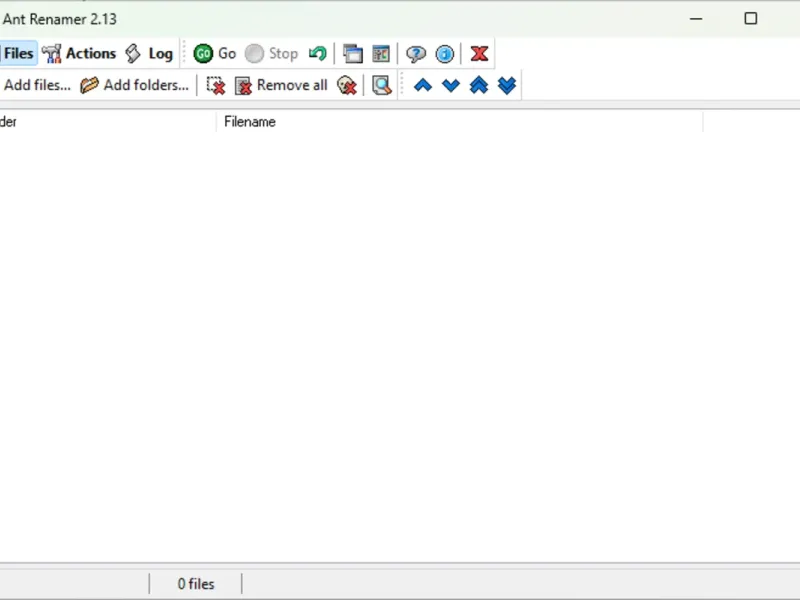Click the grey Stop button
The image size is (800, 600).
(271, 54)
